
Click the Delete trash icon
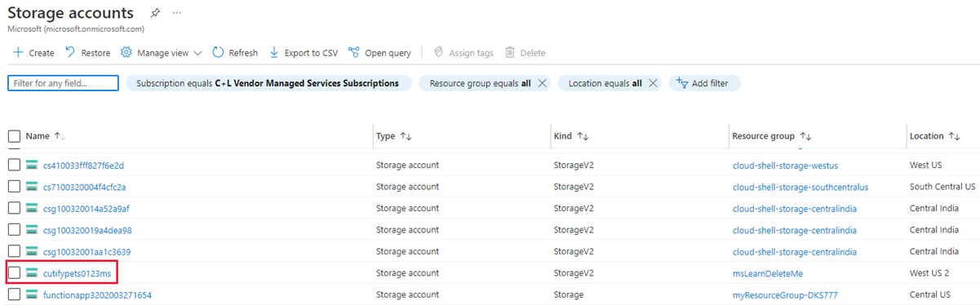point(510,52)
